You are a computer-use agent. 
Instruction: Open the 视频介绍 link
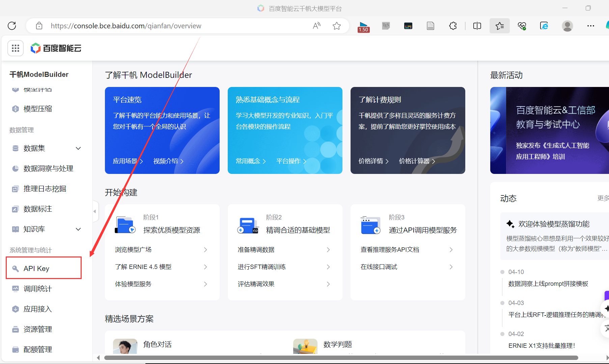168,161
